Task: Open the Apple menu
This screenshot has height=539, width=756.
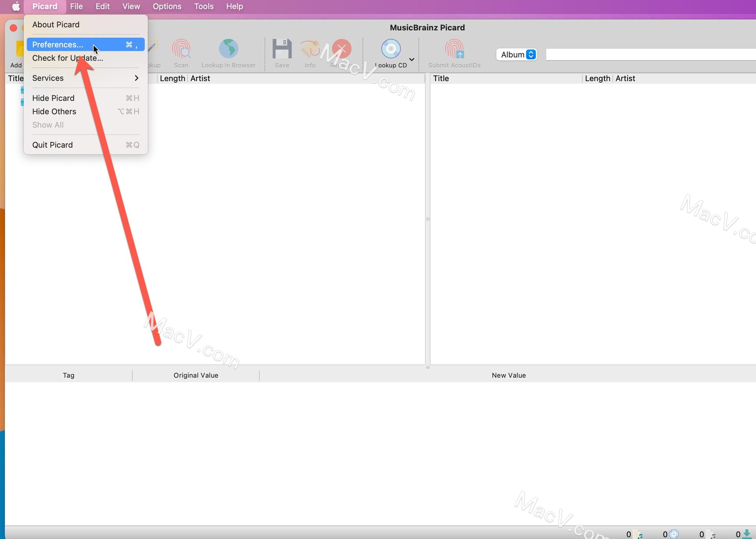Action: coord(16,6)
